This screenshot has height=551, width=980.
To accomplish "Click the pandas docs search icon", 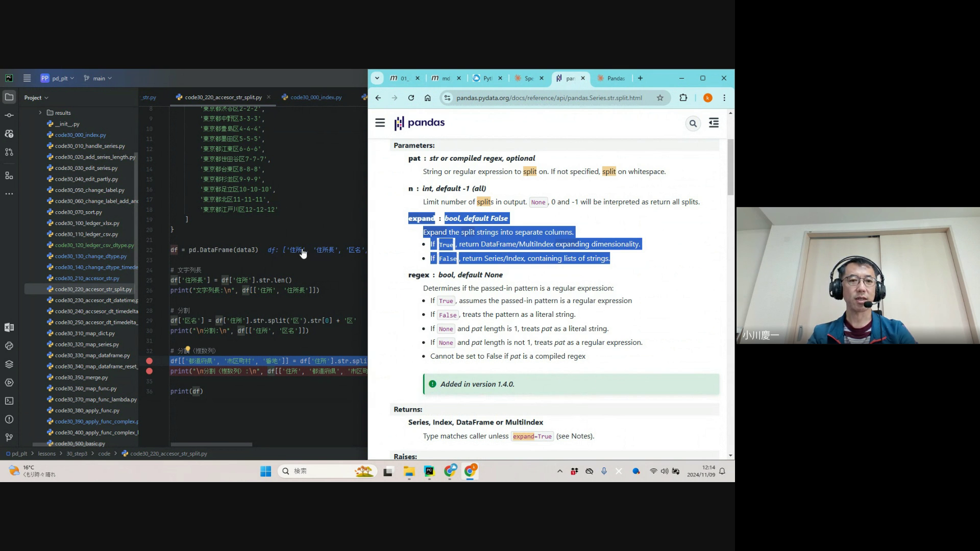I will pyautogui.click(x=693, y=123).
